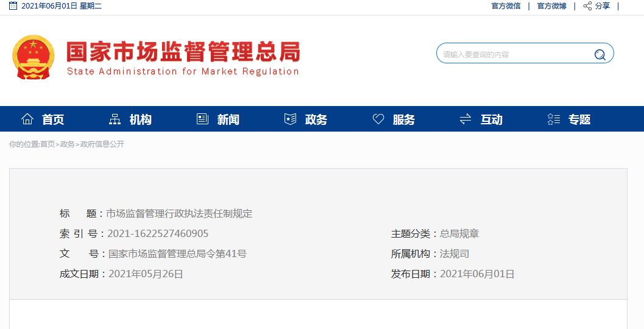
Task: Click the calendar icon beside the date
Action: tap(13, 5)
